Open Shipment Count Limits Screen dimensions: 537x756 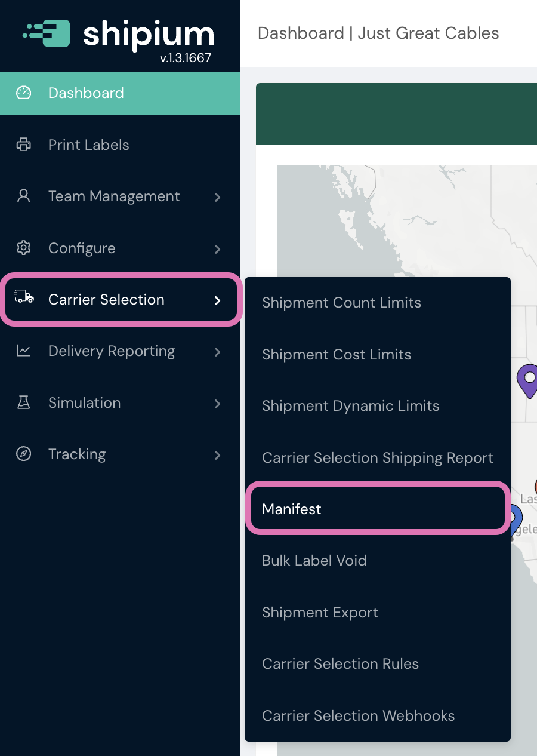(342, 303)
